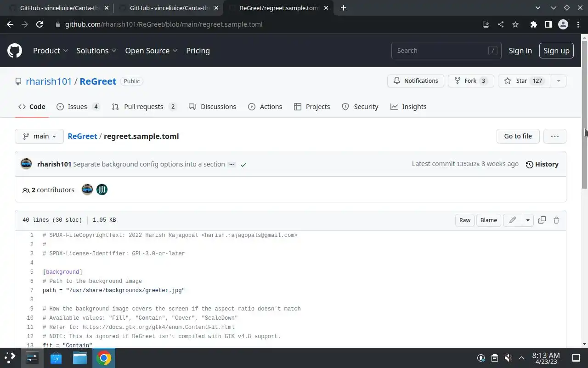Viewport: 588px width, 368px height.
Task: Click the trash delete file icon
Action: 556,220
